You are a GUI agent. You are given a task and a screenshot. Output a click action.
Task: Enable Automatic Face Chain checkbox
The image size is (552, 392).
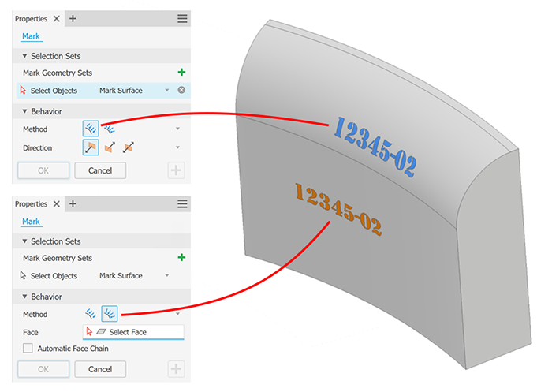(28, 349)
